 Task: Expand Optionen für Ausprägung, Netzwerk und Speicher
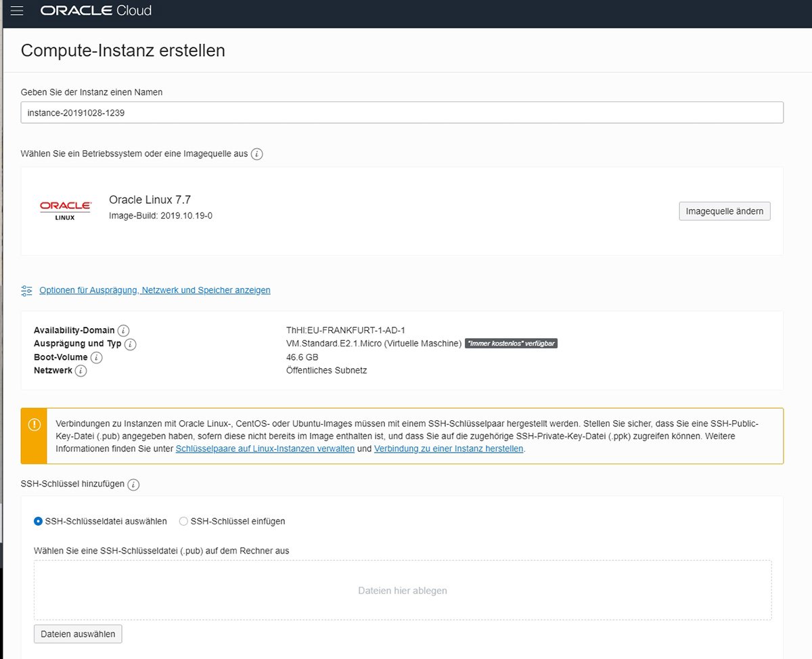(x=155, y=290)
